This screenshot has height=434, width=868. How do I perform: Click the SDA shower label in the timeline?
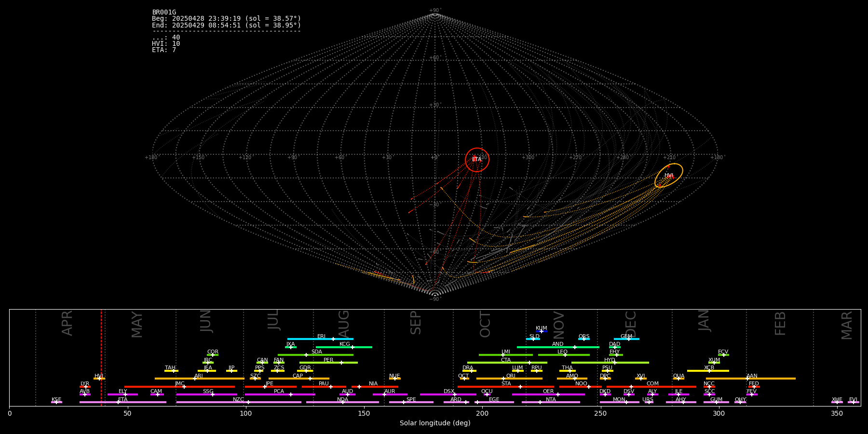click(317, 352)
